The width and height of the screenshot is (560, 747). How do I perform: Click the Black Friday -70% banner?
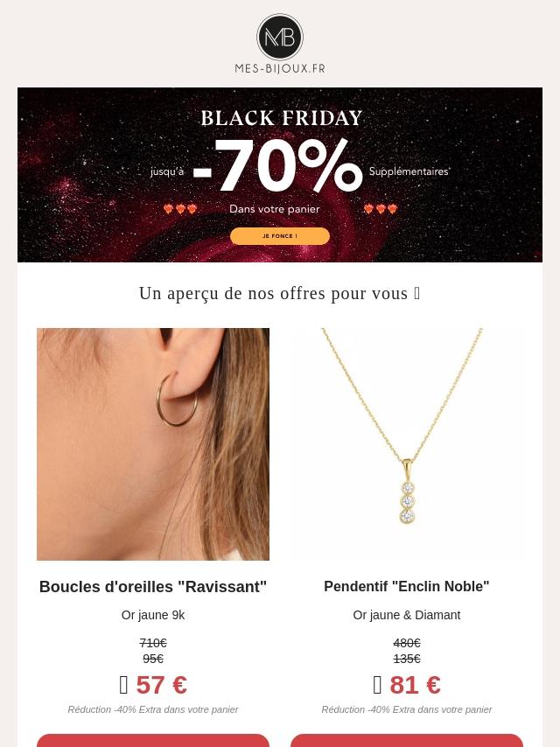(280, 174)
